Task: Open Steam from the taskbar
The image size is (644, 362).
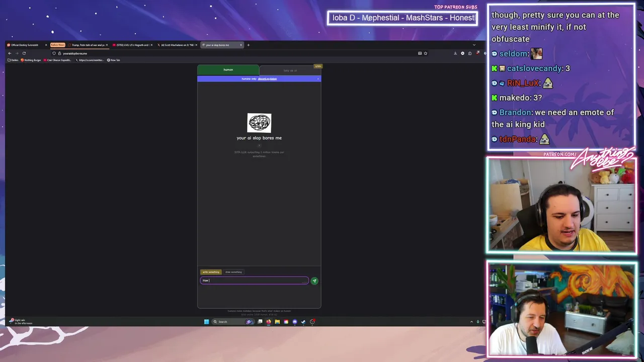Action: [x=303, y=322]
